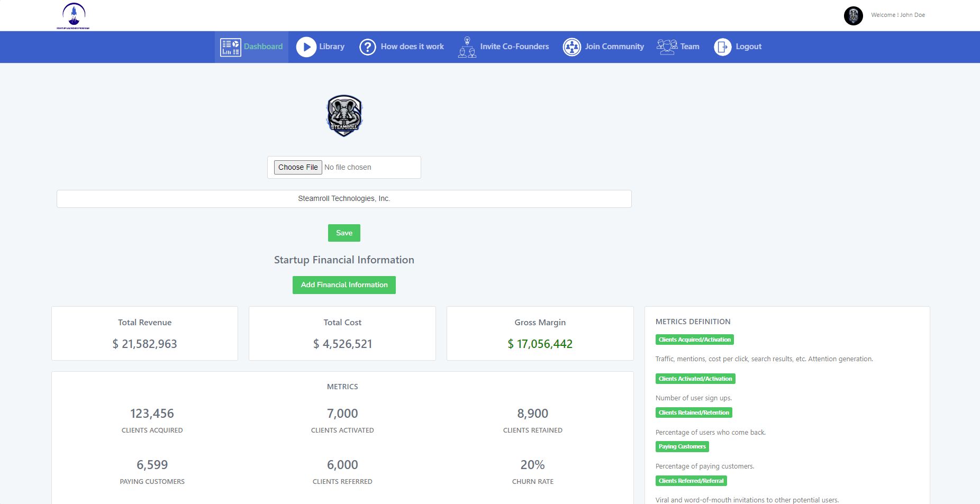Click the Dashboard chart icon

pos(230,47)
